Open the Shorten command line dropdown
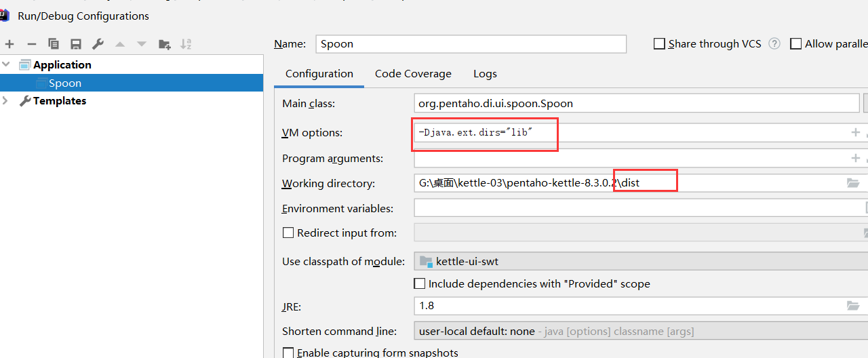Image resolution: width=868 pixels, height=358 pixels. [x=641, y=332]
